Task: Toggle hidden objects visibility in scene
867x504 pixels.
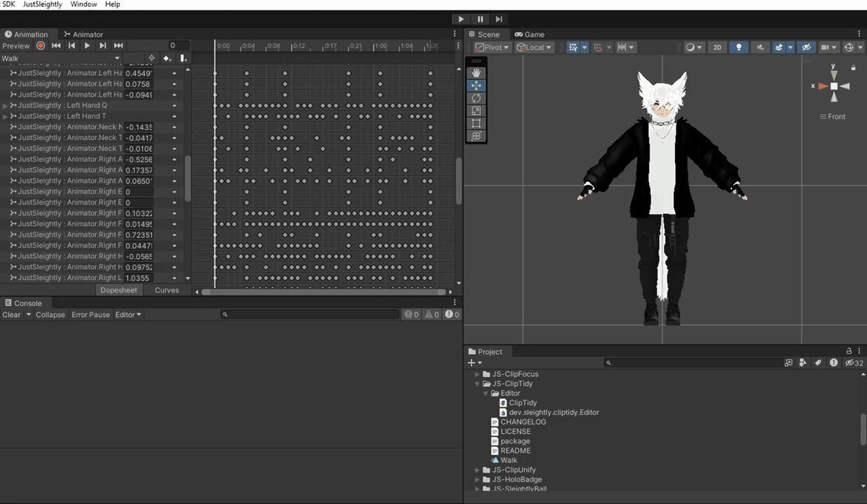Action: point(807,47)
